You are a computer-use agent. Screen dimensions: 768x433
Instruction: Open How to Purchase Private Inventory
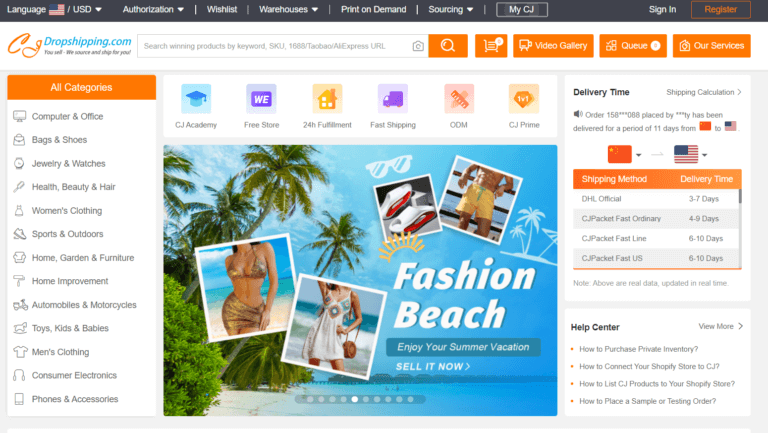(x=638, y=349)
